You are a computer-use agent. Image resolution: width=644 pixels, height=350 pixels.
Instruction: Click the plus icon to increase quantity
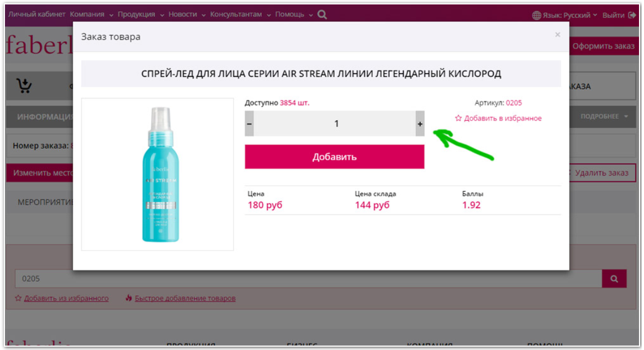click(x=420, y=124)
